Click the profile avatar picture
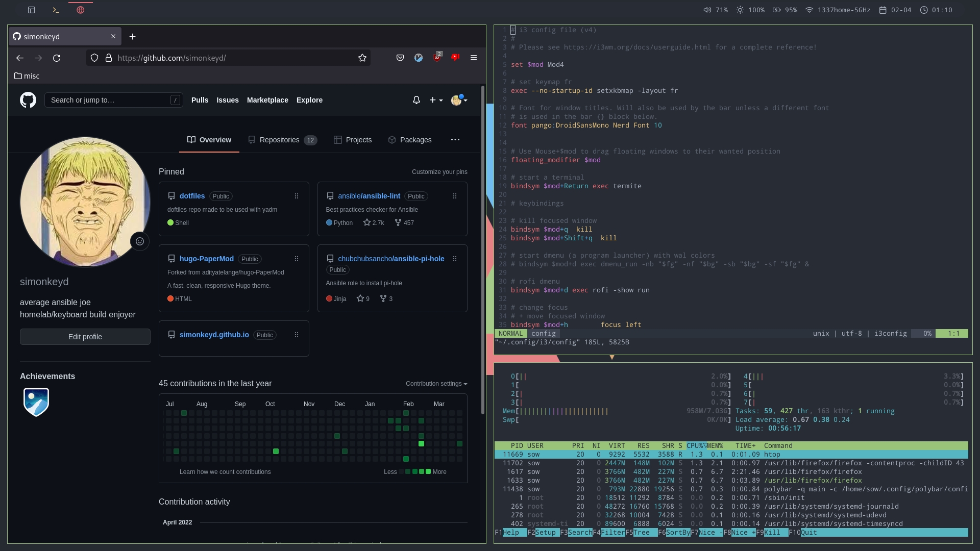Viewport: 980px width, 551px height. pos(85,202)
